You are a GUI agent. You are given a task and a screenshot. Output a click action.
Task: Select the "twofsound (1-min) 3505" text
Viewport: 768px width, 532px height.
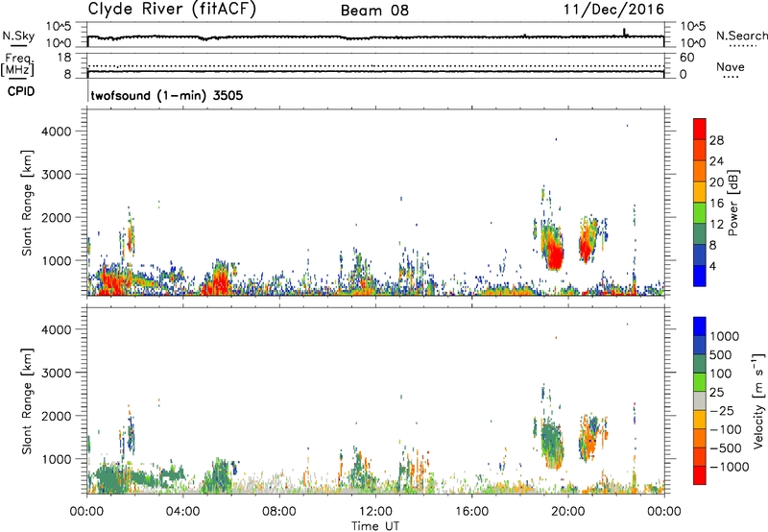pyautogui.click(x=166, y=95)
